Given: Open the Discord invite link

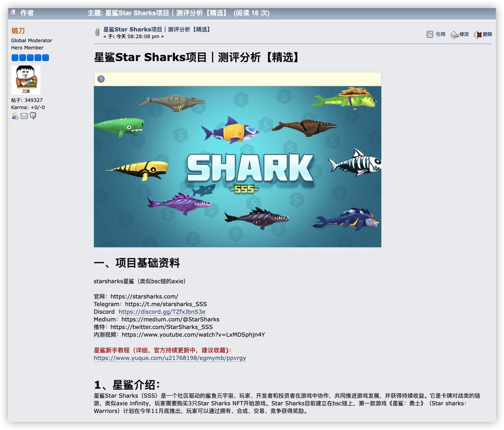Looking at the screenshot, I should click(162, 312).
